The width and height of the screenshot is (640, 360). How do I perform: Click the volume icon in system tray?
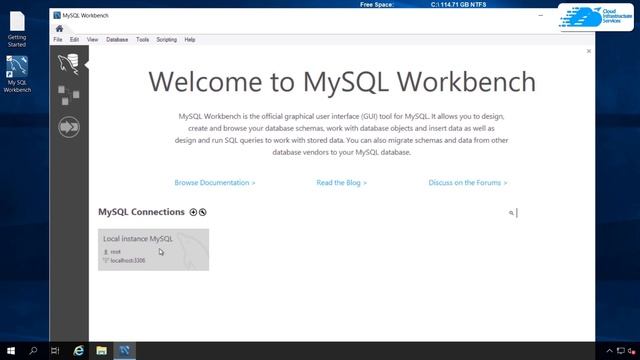pos(631,351)
